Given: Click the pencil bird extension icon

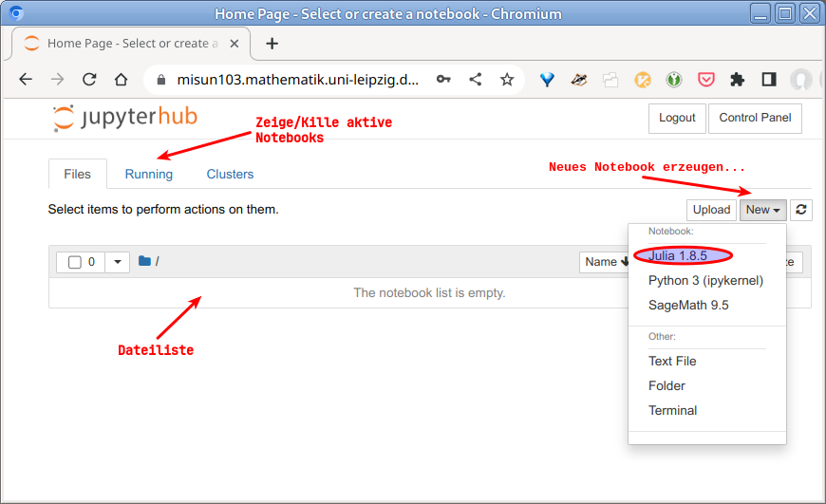Looking at the screenshot, I should click(578, 80).
